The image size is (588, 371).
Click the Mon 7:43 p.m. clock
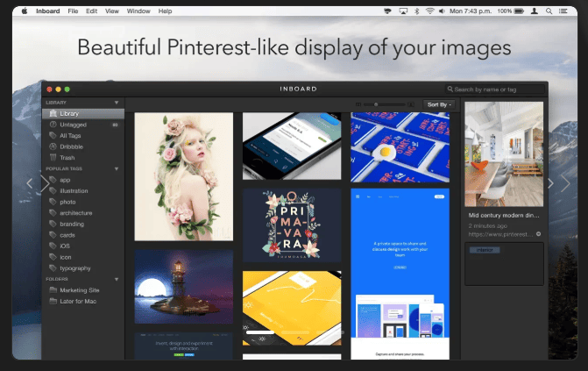pos(471,11)
